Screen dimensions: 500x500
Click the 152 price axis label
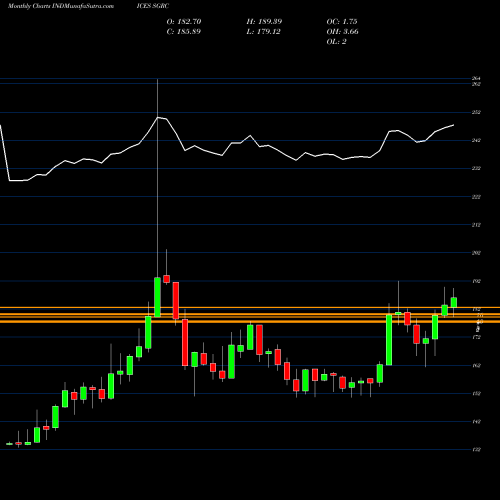[x=476, y=393]
